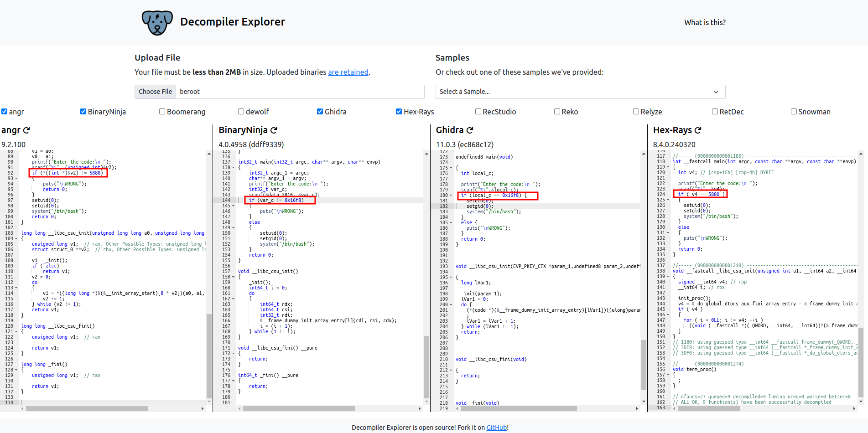The image size is (868, 433).
Task: Collapse Hex-Rays fold at line 119
Action: pos(668,167)
